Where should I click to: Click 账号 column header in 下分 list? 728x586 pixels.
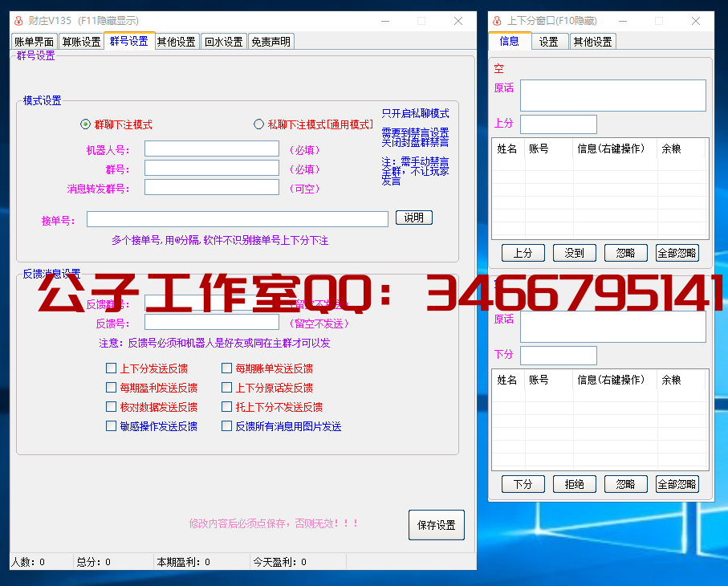tap(549, 380)
